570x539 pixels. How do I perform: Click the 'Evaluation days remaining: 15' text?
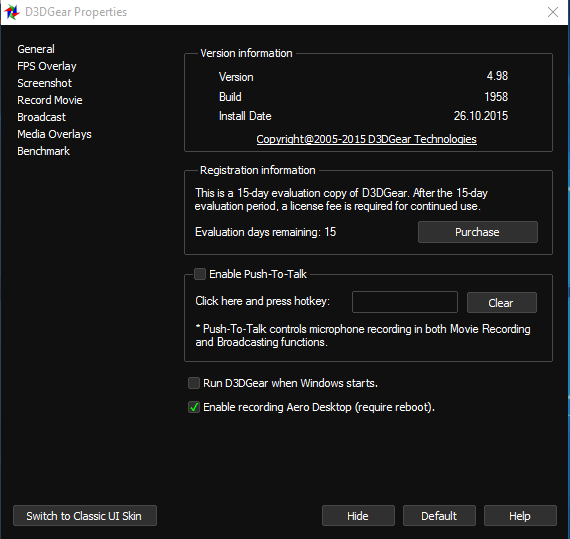tap(265, 232)
